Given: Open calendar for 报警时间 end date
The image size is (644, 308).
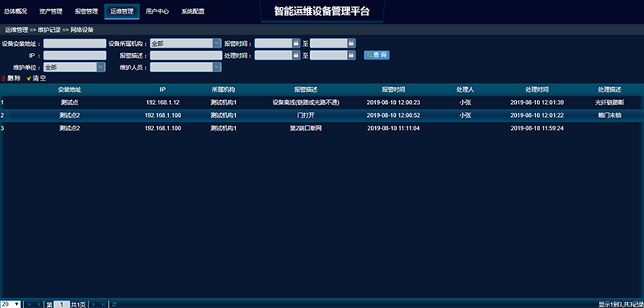Looking at the screenshot, I should point(351,44).
